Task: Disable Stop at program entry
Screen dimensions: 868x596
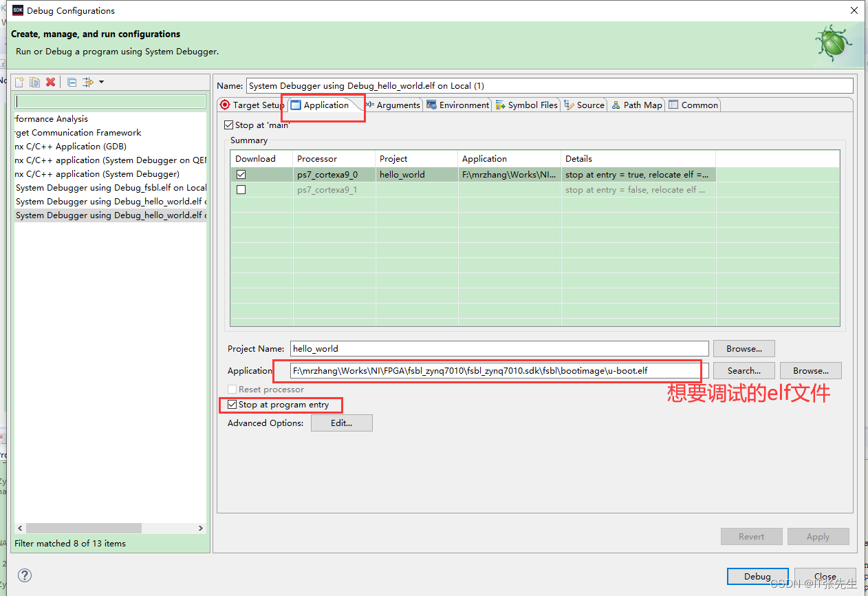Action: (232, 405)
